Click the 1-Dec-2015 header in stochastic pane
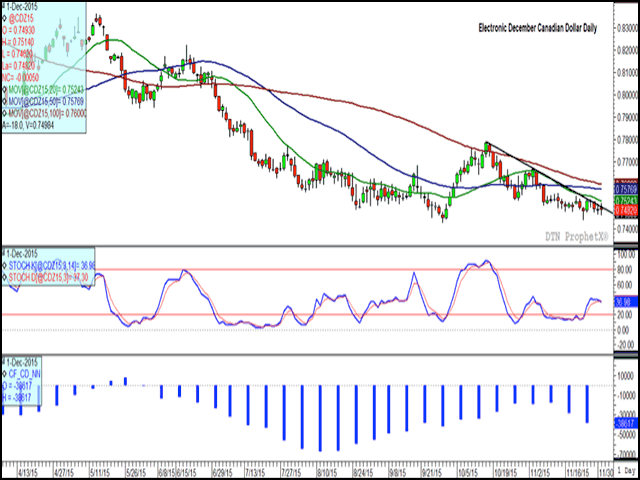 click(20, 255)
